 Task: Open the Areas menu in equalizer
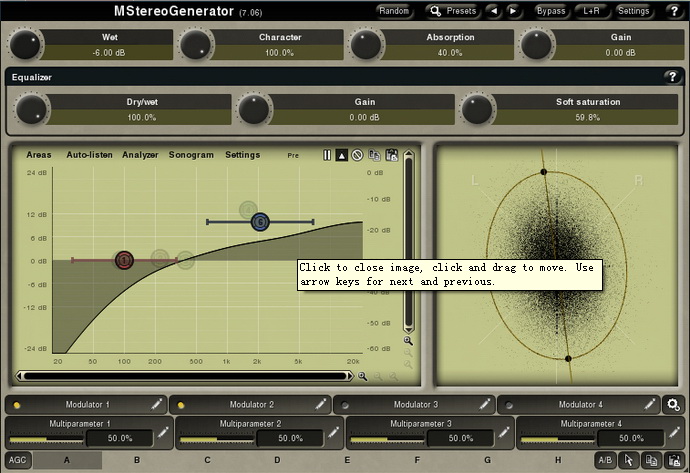tap(39, 155)
